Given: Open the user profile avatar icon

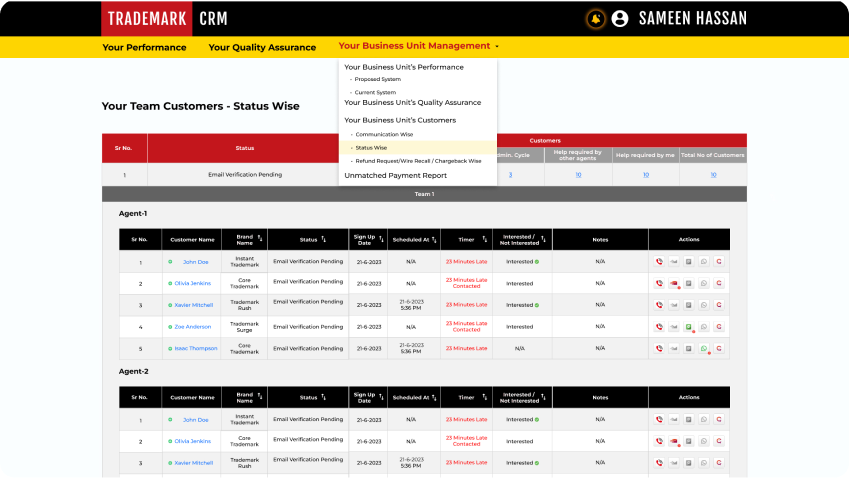Looking at the screenshot, I should pos(620,18).
